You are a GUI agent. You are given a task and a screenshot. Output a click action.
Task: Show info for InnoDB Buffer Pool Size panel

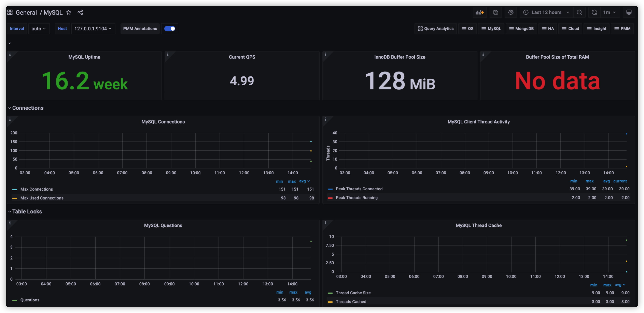[x=325, y=54]
